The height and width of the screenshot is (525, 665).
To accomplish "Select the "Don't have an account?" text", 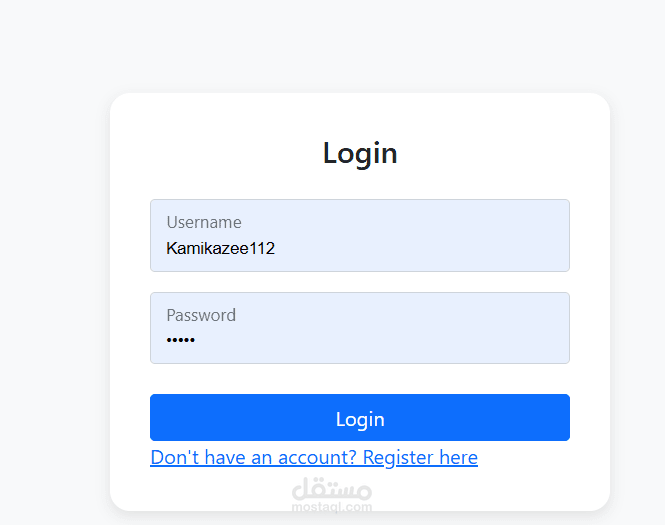I will (253, 458).
